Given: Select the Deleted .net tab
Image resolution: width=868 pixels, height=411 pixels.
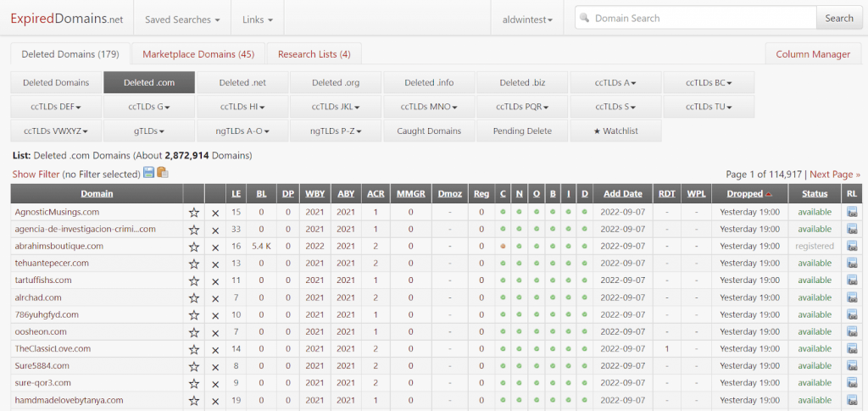Looking at the screenshot, I should point(242,83).
